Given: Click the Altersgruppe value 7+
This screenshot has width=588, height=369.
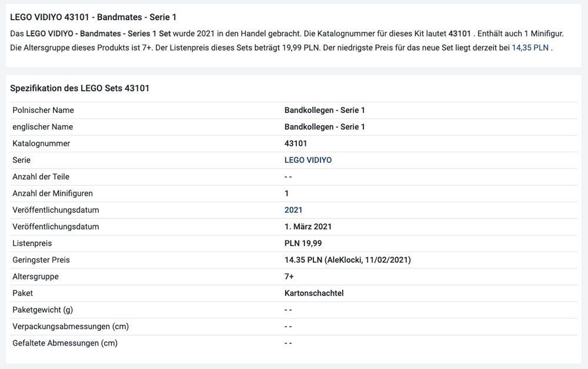Looking at the screenshot, I should [289, 276].
